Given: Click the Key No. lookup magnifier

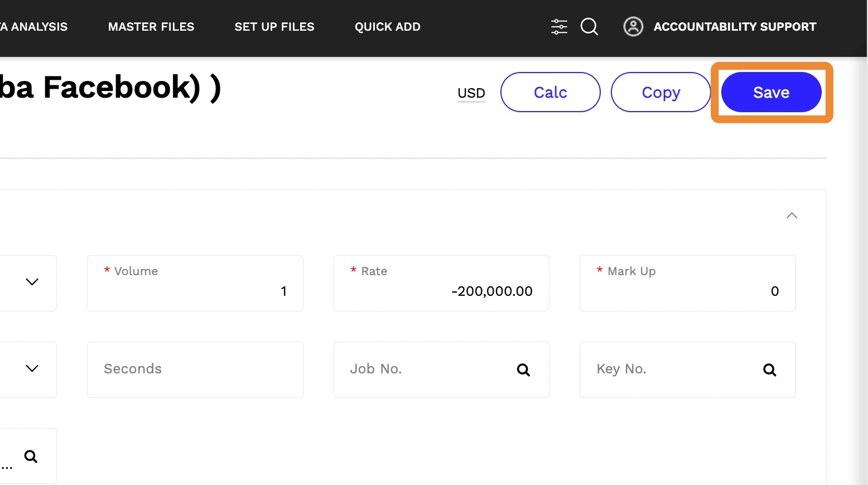Looking at the screenshot, I should tap(769, 370).
